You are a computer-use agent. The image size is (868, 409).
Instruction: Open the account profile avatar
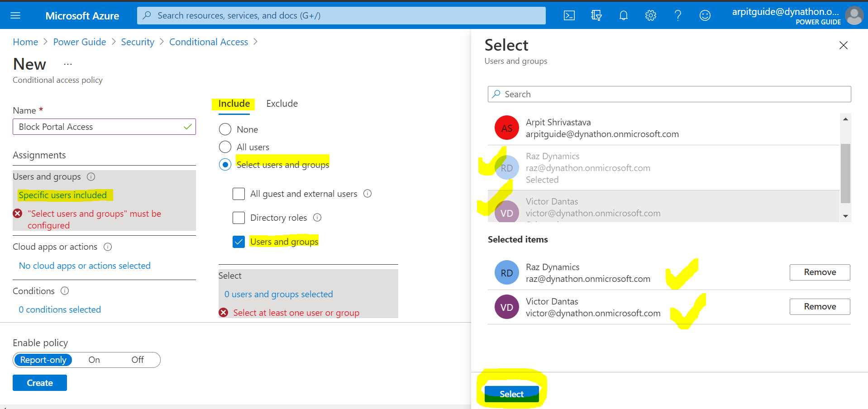tap(854, 15)
